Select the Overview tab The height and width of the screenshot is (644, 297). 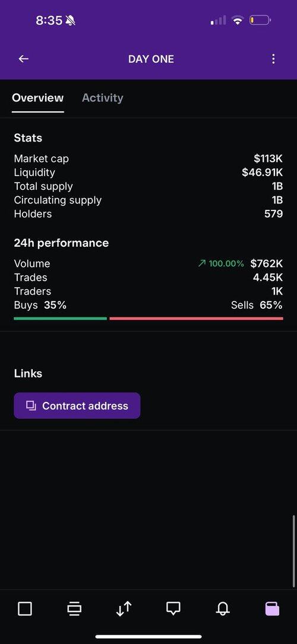(38, 98)
